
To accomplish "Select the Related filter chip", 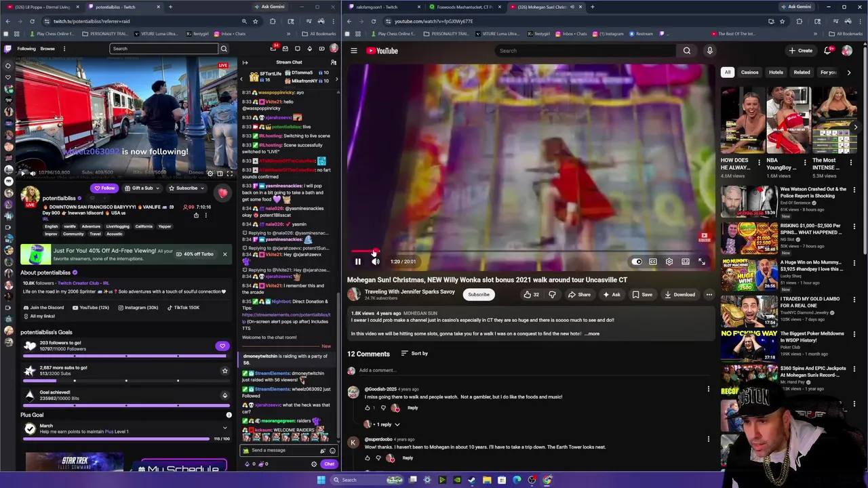I will [x=802, y=73].
